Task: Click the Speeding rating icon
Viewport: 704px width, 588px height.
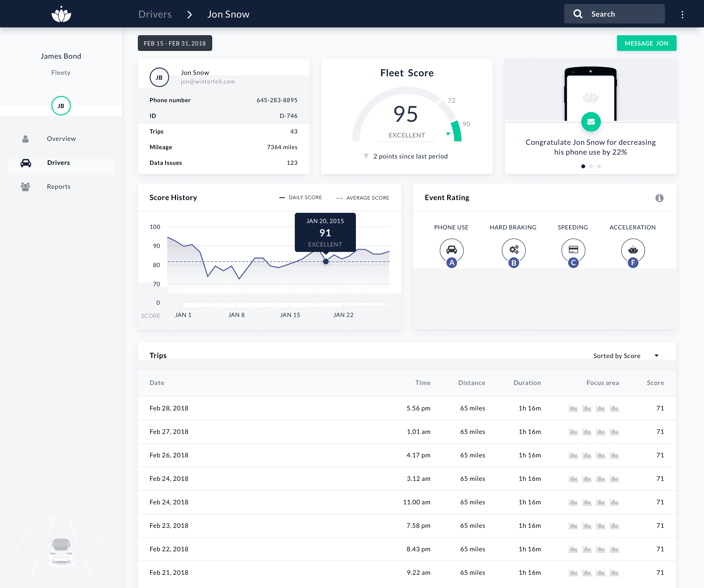Action: 573,250
